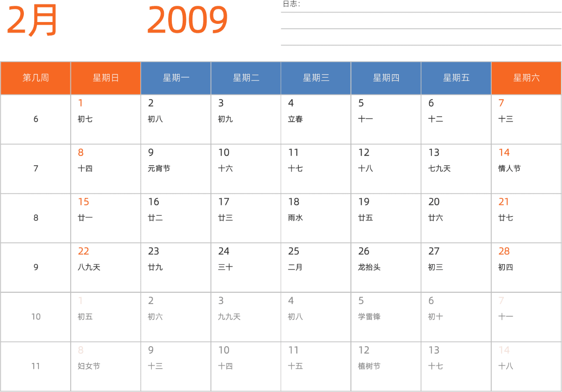Screen dimensions: 562x392
Task: Click the 十六 lunar label
Action: tap(225, 168)
